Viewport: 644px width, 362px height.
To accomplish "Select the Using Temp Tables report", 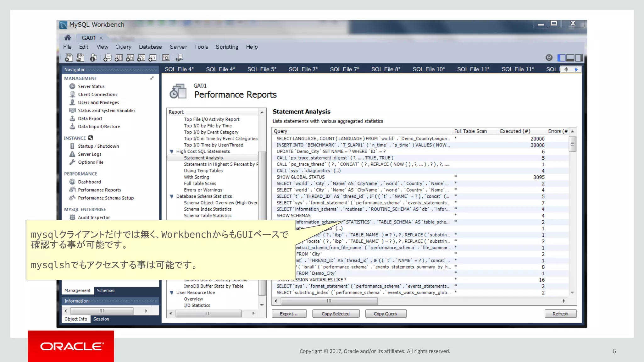I will click(x=203, y=171).
